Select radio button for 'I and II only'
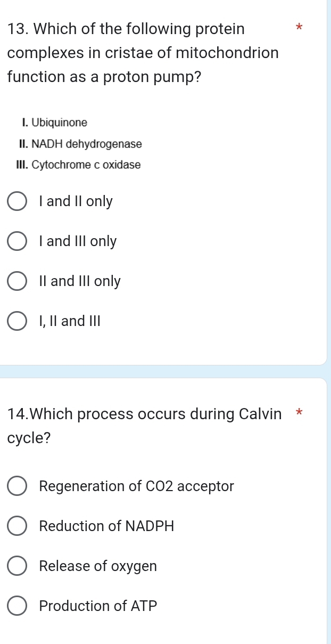The width and height of the screenshot is (331, 644). 16,201
